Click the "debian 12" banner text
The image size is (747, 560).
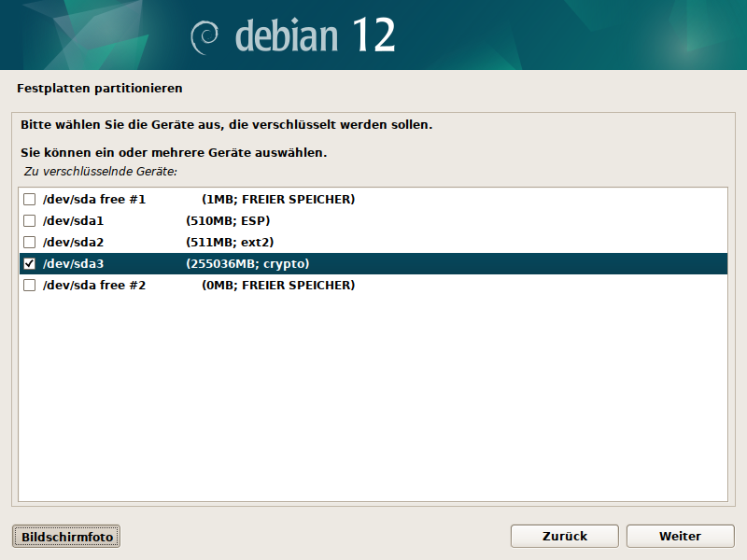point(315,35)
